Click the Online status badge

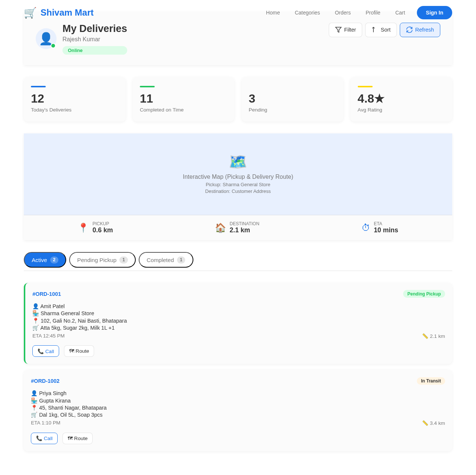tap(95, 50)
